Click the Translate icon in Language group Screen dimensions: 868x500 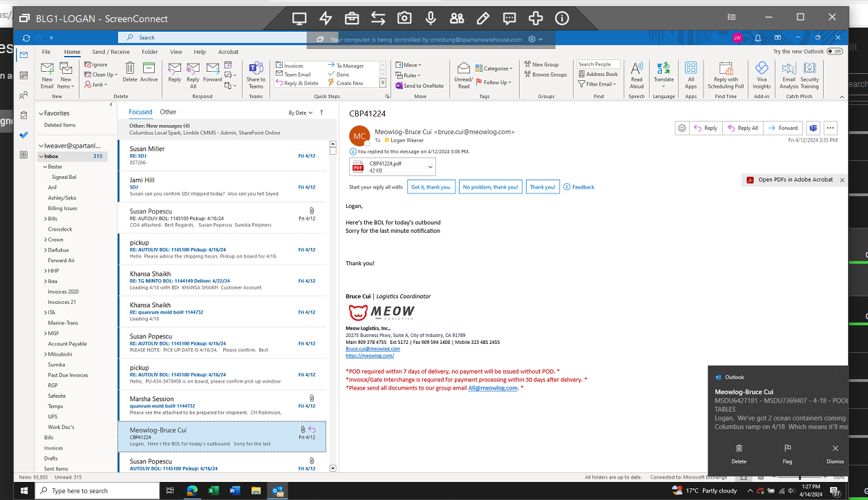663,72
